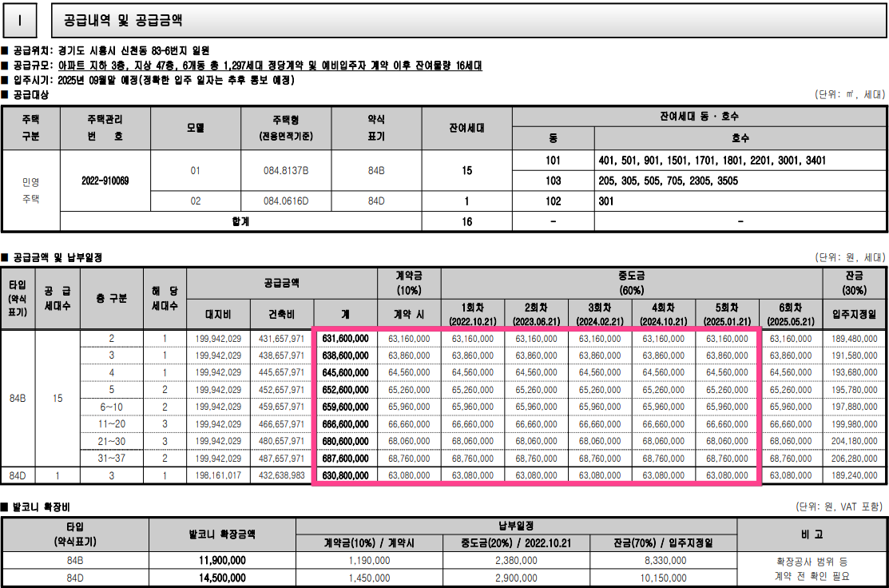
Task: Click the 비 고 remarks header
Action: tap(812, 534)
